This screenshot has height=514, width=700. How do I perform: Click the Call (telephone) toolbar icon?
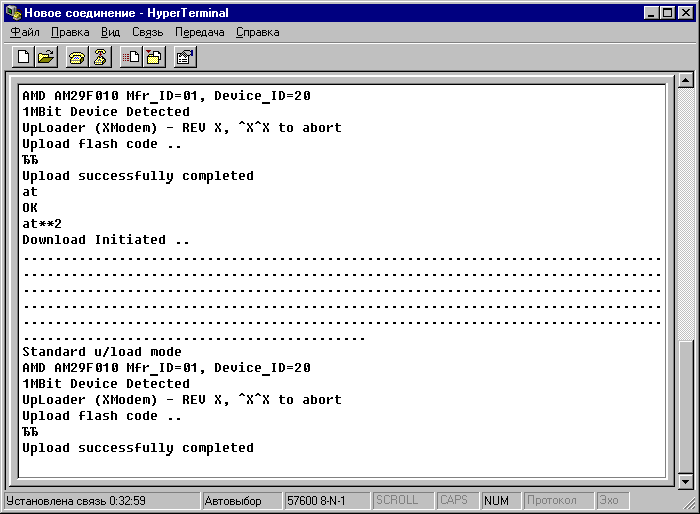click(77, 57)
